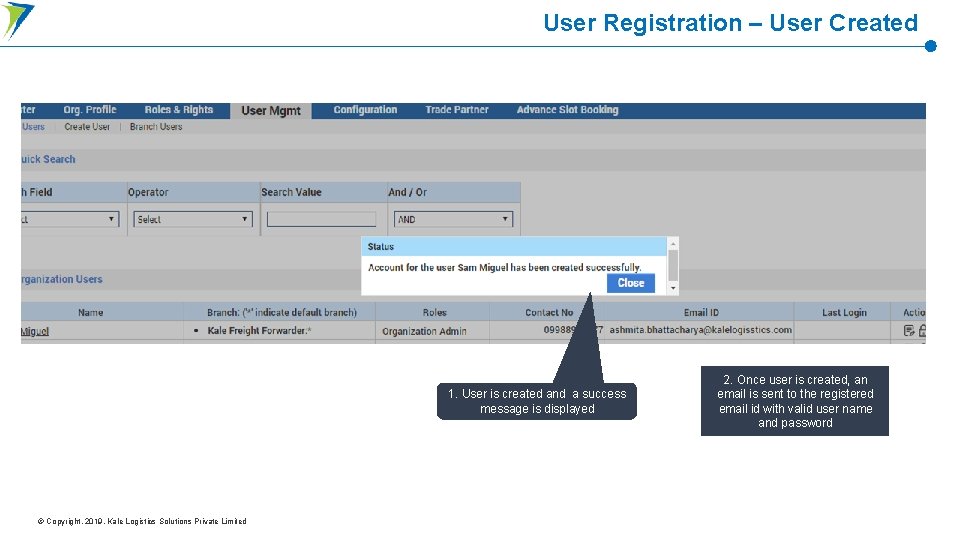
Task: Click the Create User sub-menu link
Action: (x=87, y=127)
